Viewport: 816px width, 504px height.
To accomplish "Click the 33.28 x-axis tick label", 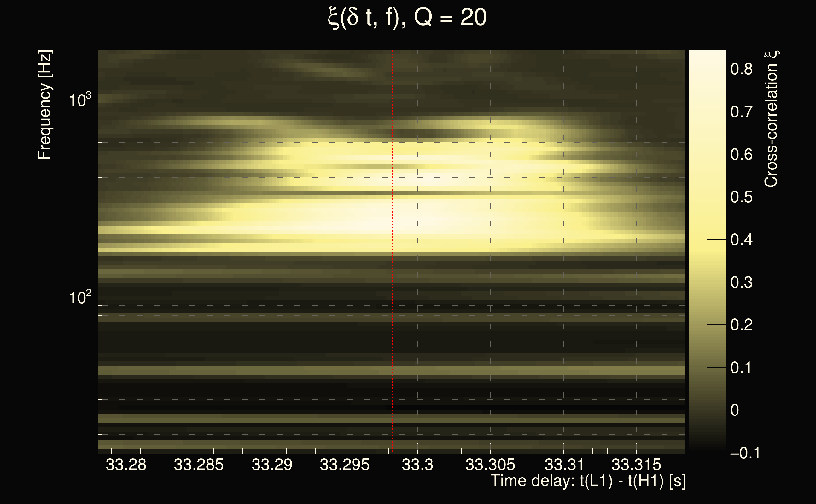I will 126,465.
